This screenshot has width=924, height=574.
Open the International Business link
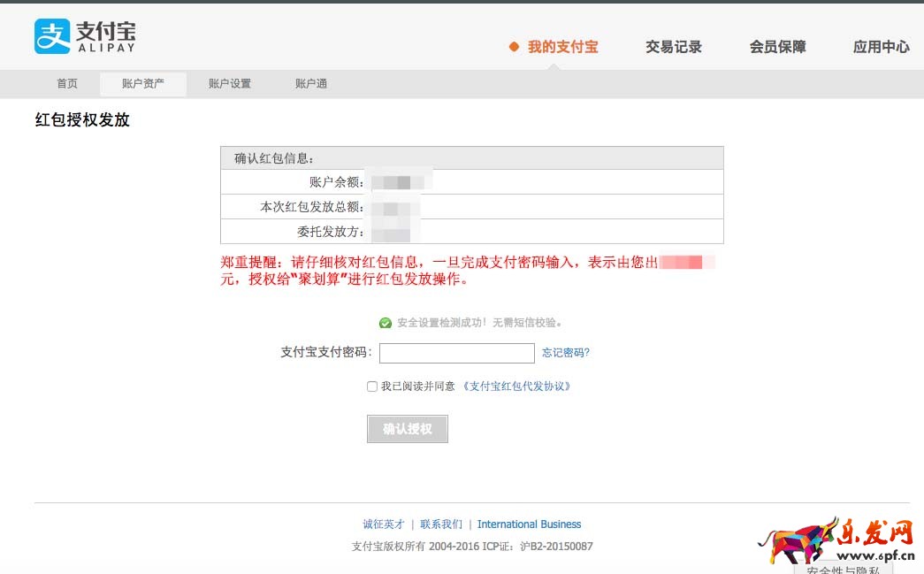pyautogui.click(x=529, y=524)
